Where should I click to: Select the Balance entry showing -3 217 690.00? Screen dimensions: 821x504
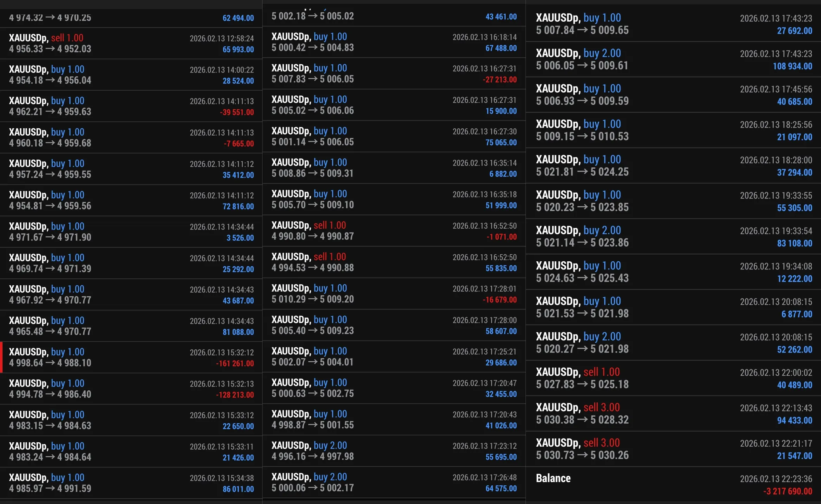coord(673,484)
